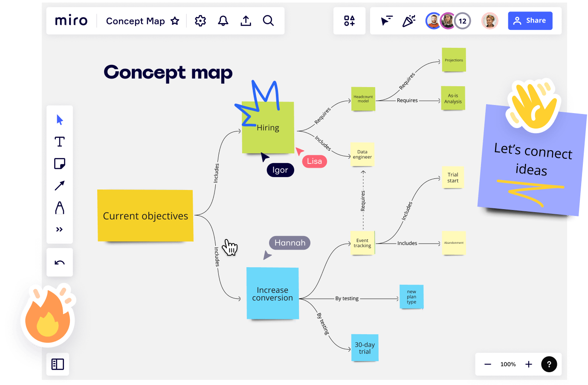Click the Concept map heading text

[x=168, y=73]
